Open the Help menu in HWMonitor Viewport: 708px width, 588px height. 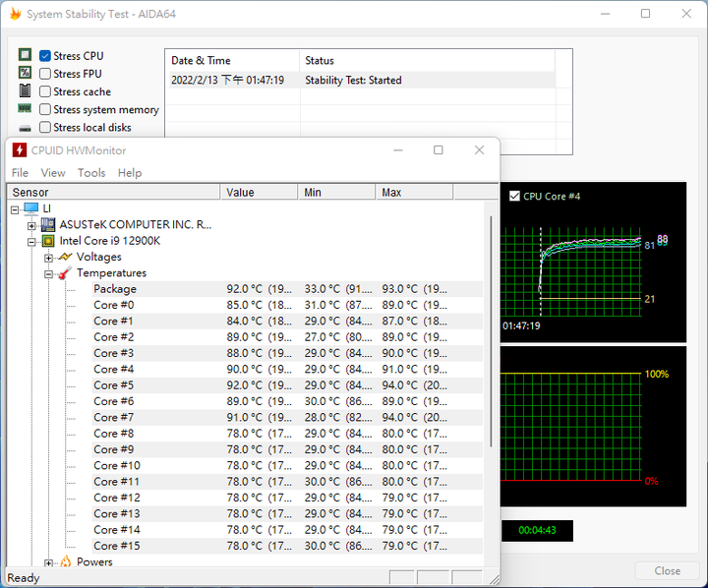click(x=130, y=172)
